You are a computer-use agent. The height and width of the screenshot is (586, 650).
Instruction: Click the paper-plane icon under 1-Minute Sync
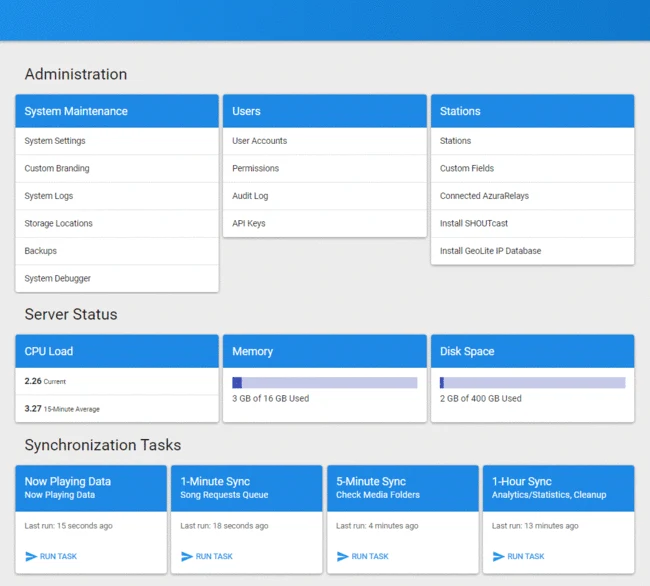pos(187,556)
